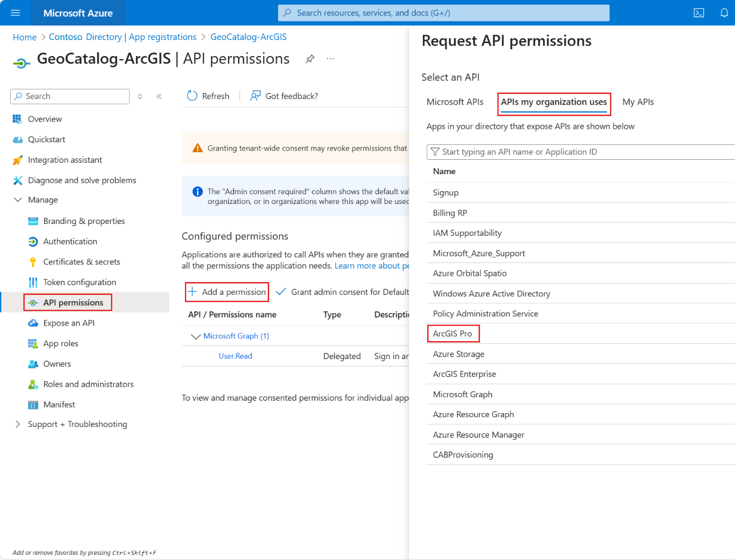
Task: Open Learn more about permissions link
Action: pos(372,266)
